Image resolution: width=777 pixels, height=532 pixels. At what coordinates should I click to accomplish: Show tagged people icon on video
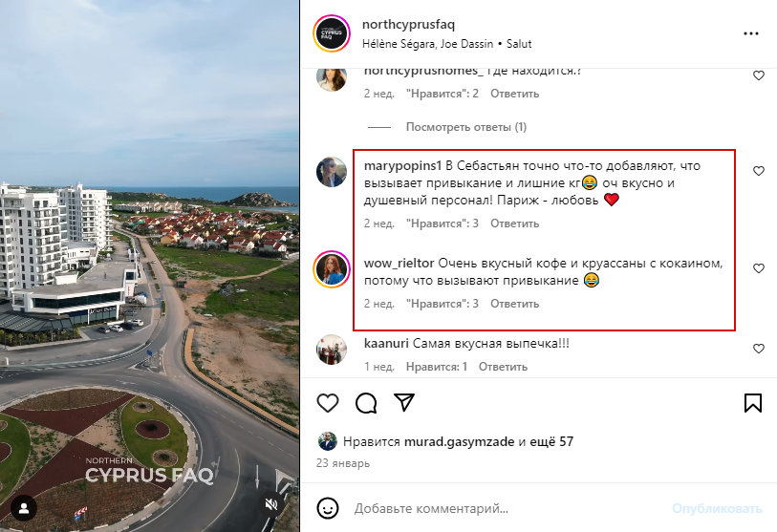pos(24,508)
